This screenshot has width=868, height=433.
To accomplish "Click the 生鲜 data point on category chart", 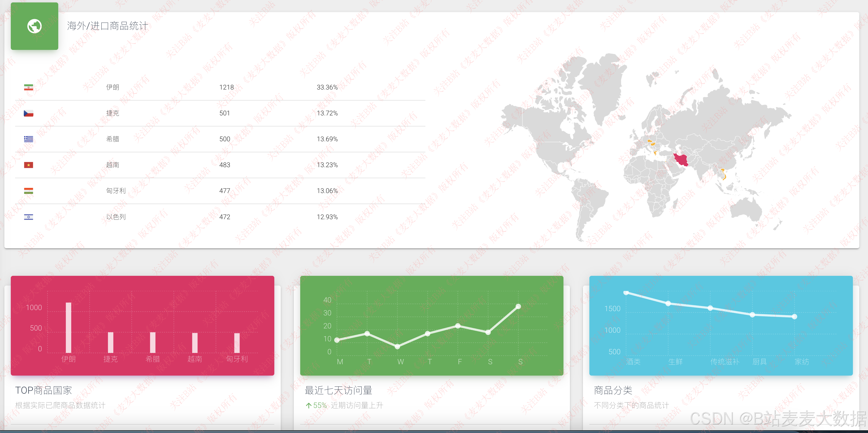I will coord(668,303).
